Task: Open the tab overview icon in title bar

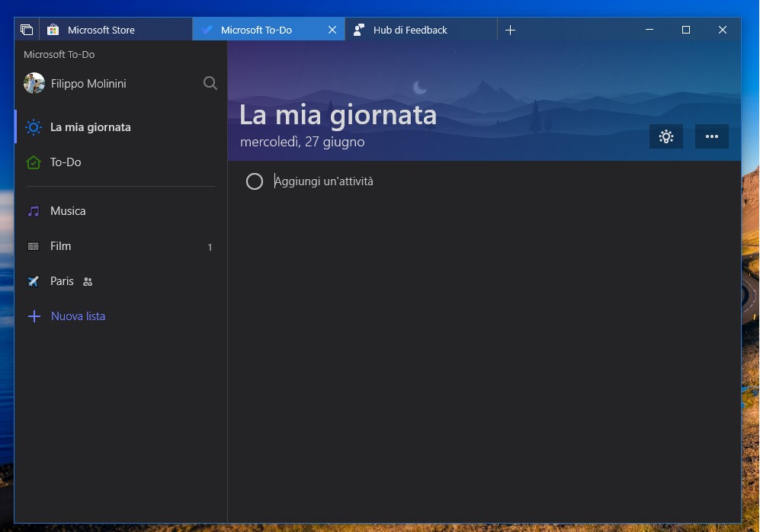Action: [x=27, y=30]
